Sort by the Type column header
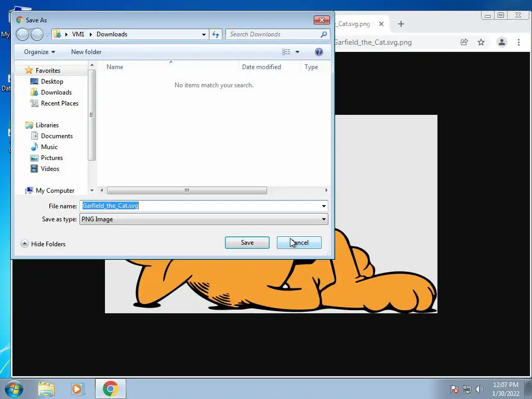Image resolution: width=532 pixels, height=399 pixels. [311, 67]
